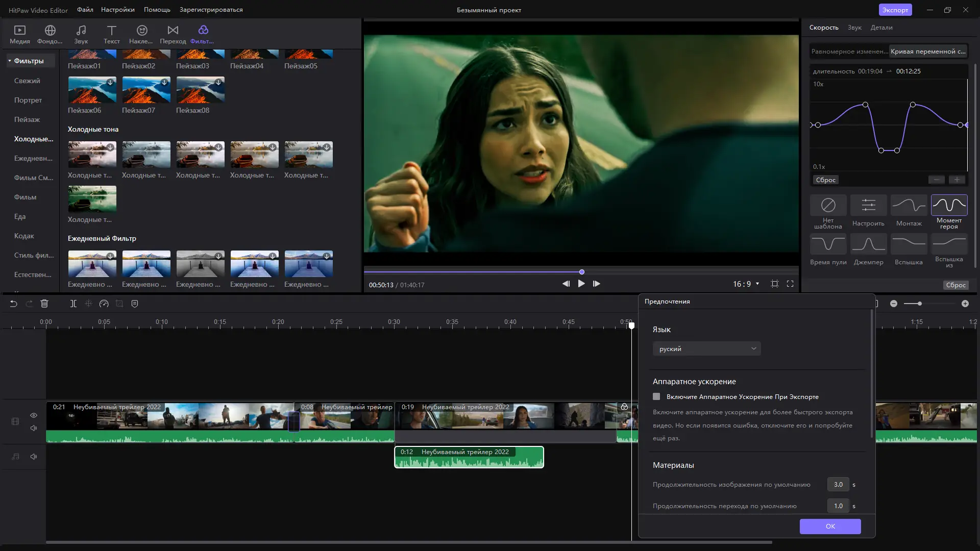Image resolution: width=980 pixels, height=551 pixels.
Task: Open the Настройки menu
Action: (x=118, y=10)
